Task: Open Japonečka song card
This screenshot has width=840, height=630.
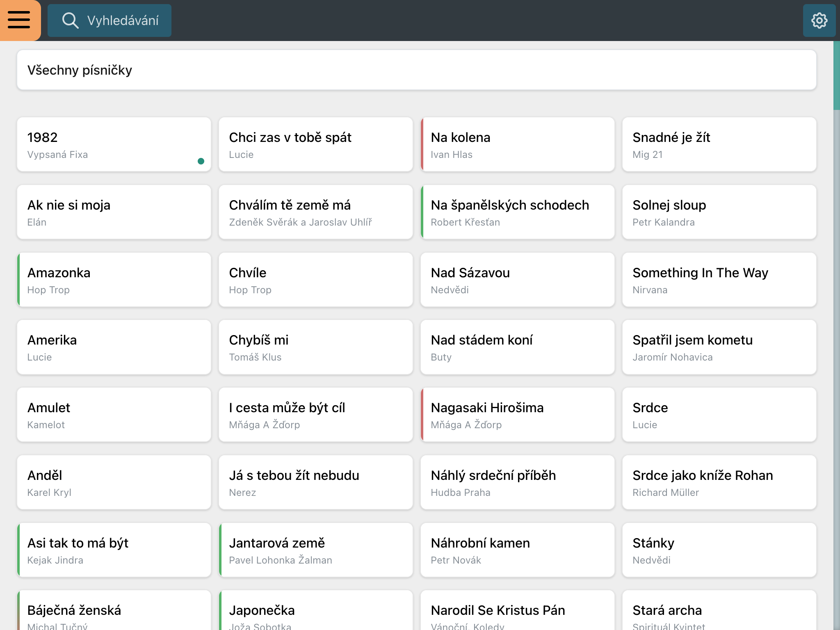Action: [316, 610]
